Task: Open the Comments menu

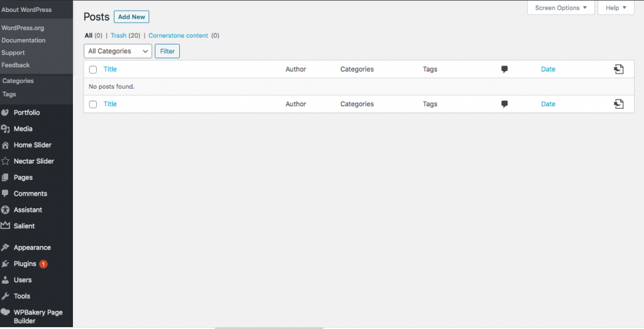Action: pos(30,194)
